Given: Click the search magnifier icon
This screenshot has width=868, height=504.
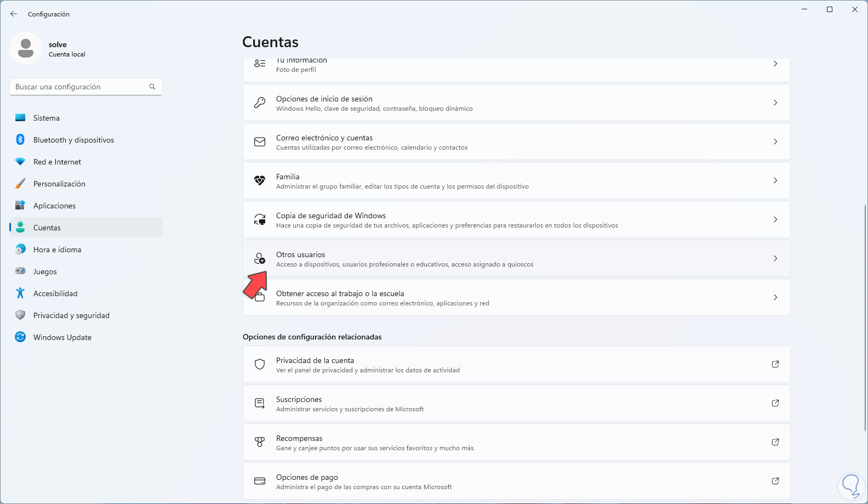Looking at the screenshot, I should pyautogui.click(x=152, y=87).
